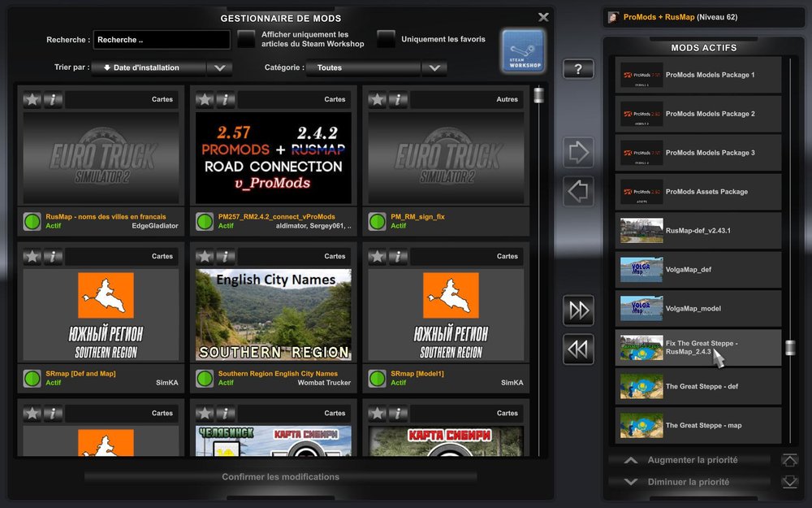Image resolution: width=812 pixels, height=508 pixels.
Task: Mark PM_RM_sign_fix as favorite with star
Action: pos(377,99)
